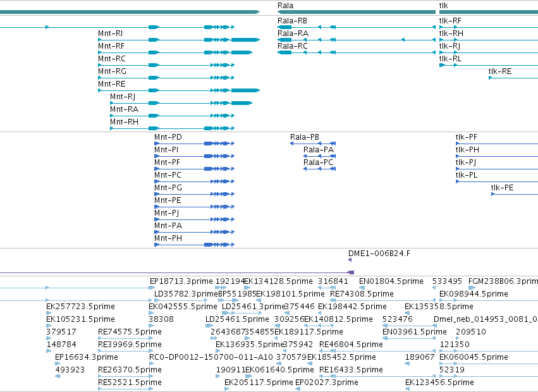Viewport: 538px width, 392px height.
Task: Select the Mnt-RH transcript label
Action: click(x=124, y=122)
